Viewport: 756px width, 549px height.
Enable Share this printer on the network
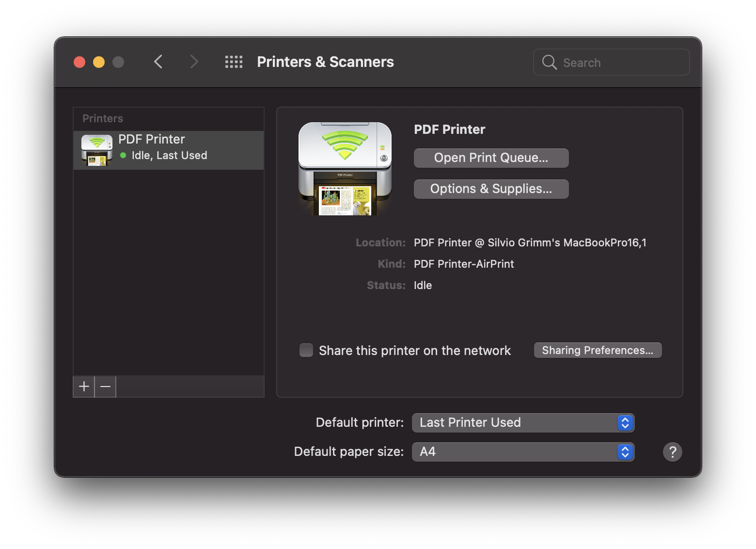click(x=306, y=350)
